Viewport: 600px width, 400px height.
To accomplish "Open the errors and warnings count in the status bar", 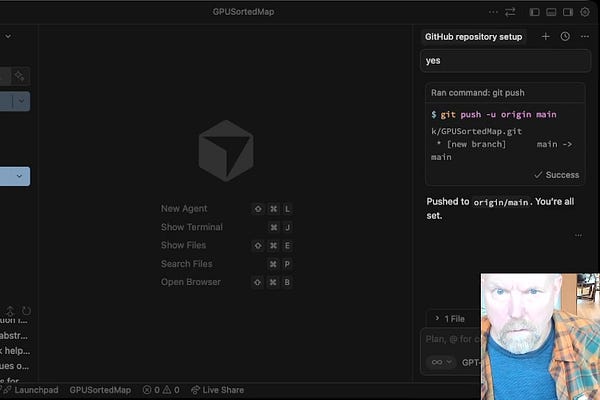I will [161, 390].
